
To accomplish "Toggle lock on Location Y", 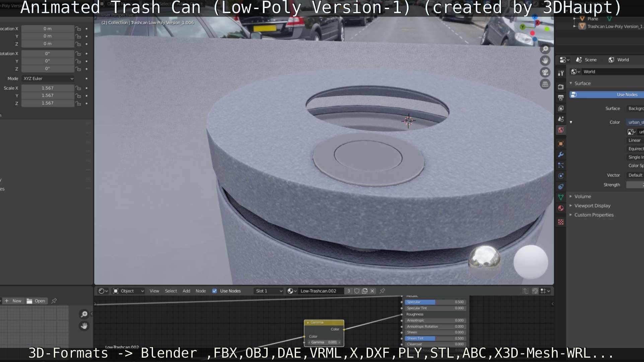I will pos(78,36).
